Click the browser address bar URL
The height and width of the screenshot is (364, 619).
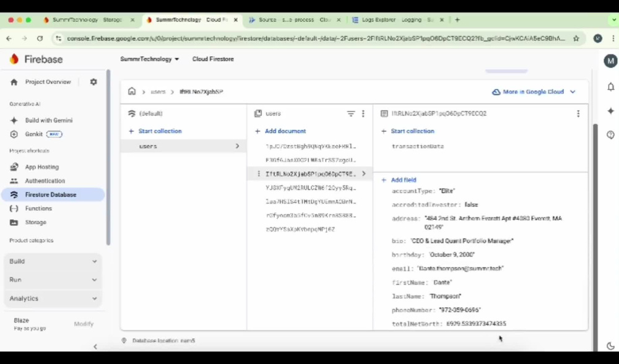pos(316,38)
